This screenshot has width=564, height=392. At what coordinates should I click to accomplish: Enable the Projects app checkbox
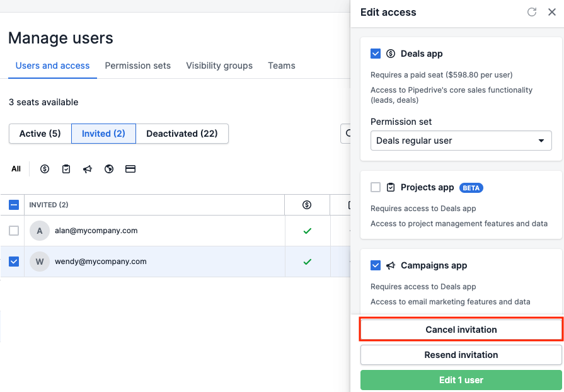[x=376, y=187]
